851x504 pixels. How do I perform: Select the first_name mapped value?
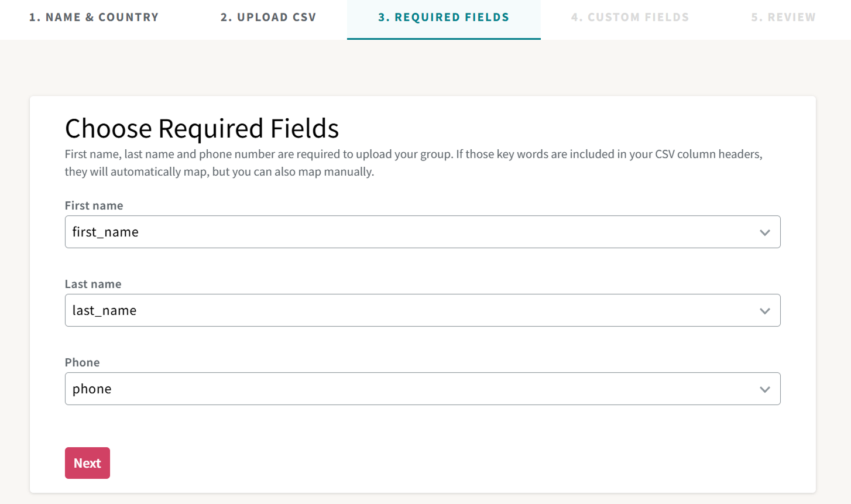106,232
